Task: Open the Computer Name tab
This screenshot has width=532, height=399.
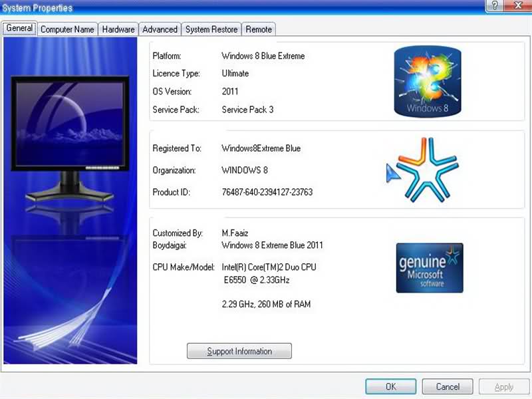Action: coord(67,29)
